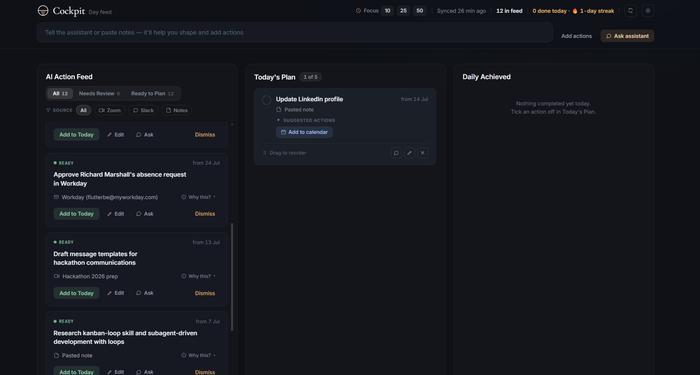Click Pasted note icon on kanban-loop card
700x375 pixels.
(56, 355)
